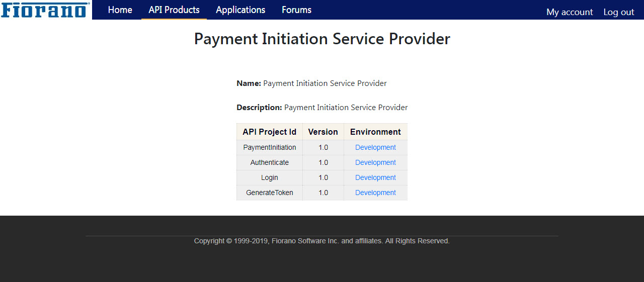Viewport: 644px width, 282px height.
Task: Click version 1.0 in GenerateToken row
Action: coord(323,193)
